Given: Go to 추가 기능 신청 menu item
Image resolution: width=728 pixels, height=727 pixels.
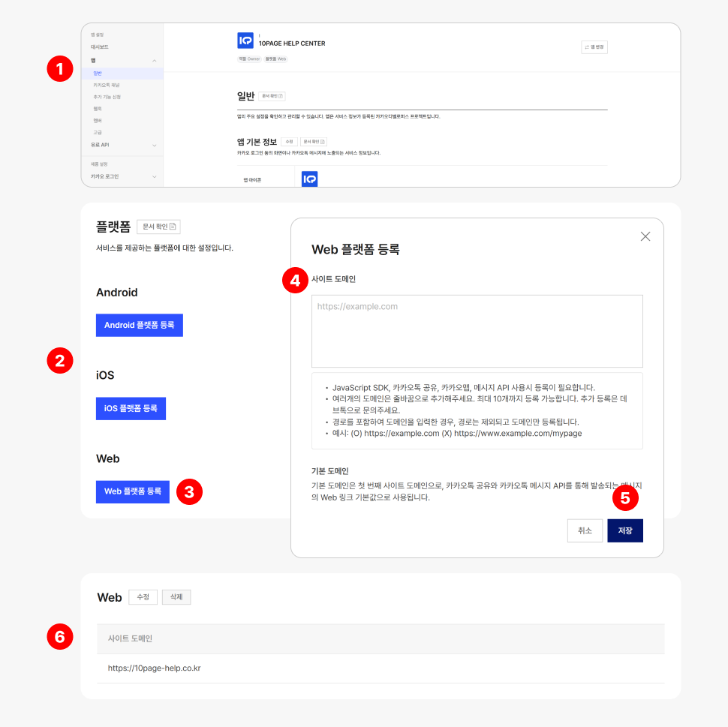Looking at the screenshot, I should pos(107,97).
